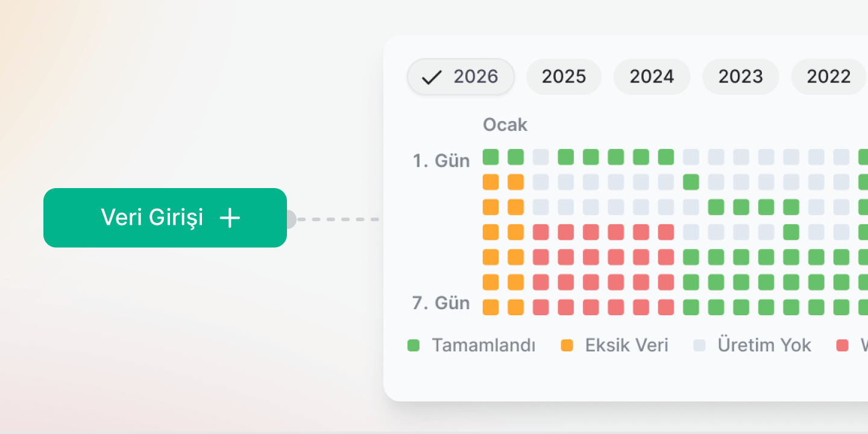This screenshot has width=868, height=434.
Task: Select the first green cell in the 1. Gün row
Action: tap(490, 157)
